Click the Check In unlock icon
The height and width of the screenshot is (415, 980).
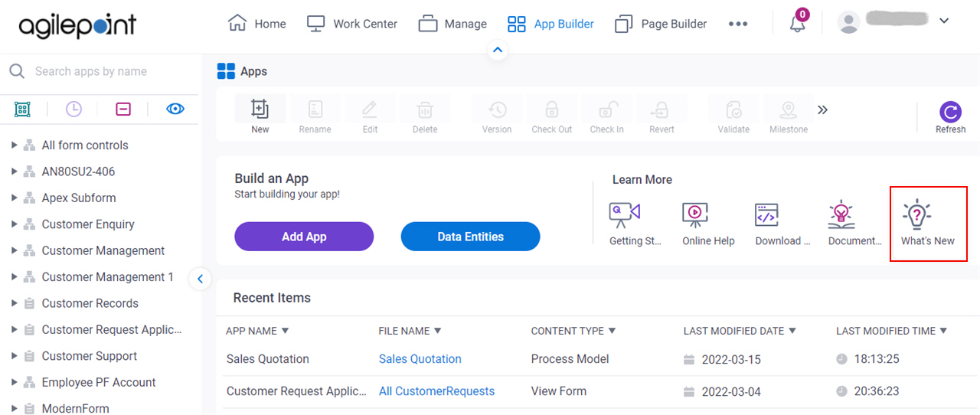(x=607, y=109)
